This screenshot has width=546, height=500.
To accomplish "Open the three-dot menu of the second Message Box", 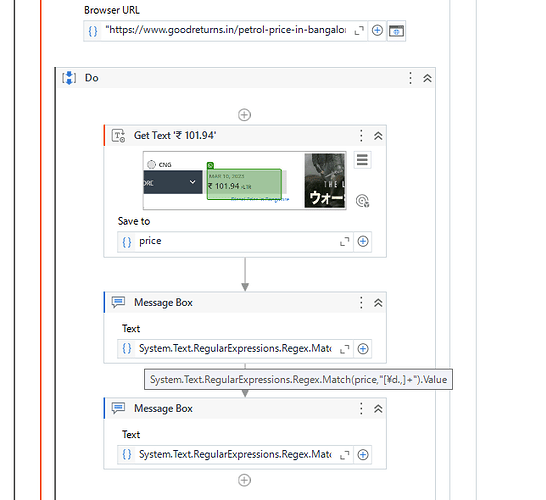I will point(361,408).
